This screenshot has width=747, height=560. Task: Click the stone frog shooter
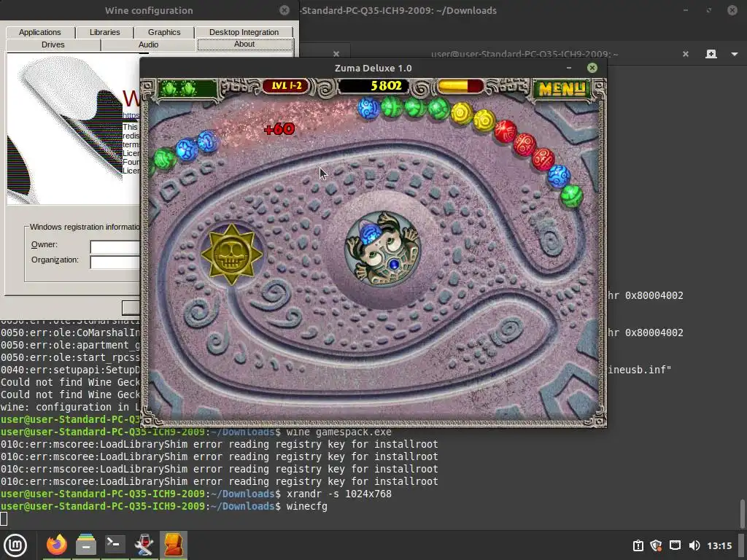coord(382,249)
